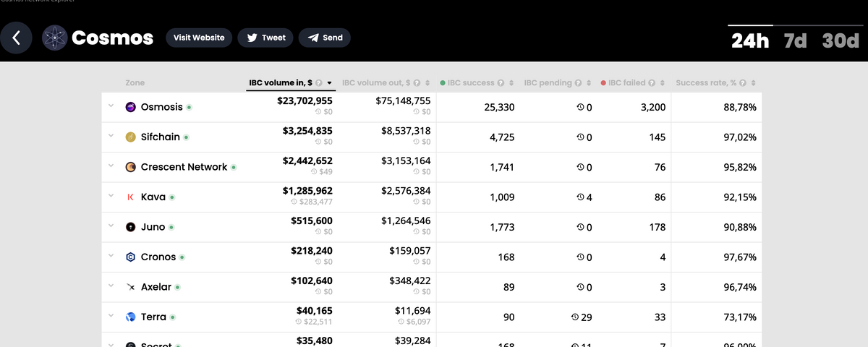Click the Sifchain zone logo
Screen dimensions: 868x347
131,137
